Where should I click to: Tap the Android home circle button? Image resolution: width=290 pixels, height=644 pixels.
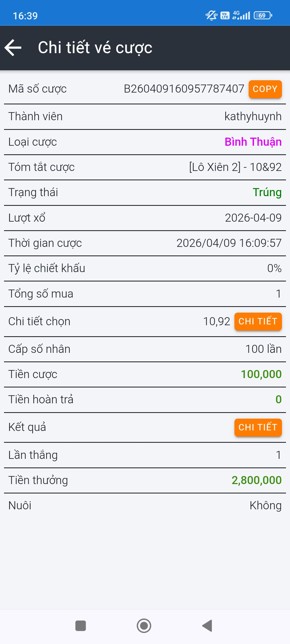point(144,626)
